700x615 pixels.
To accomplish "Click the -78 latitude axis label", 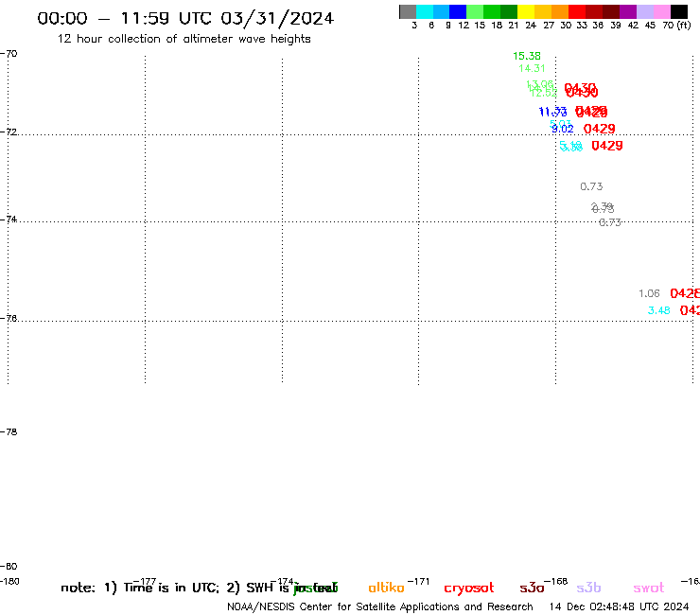I will point(9,431).
